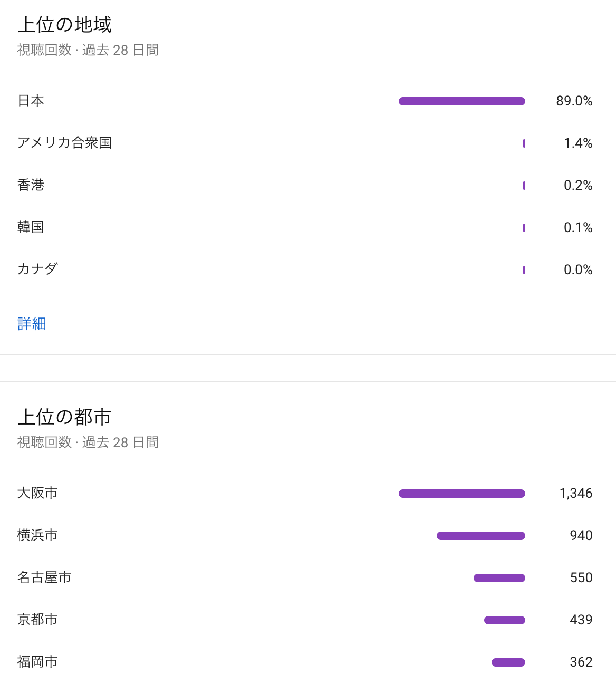Click the 上位の地域 card heading
Image resolution: width=616 pixels, height=694 pixels.
click(x=64, y=25)
